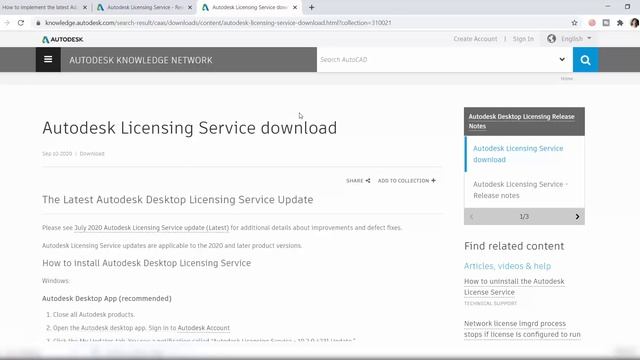Click the globe language icon
The image size is (640, 360).
tap(551, 38)
